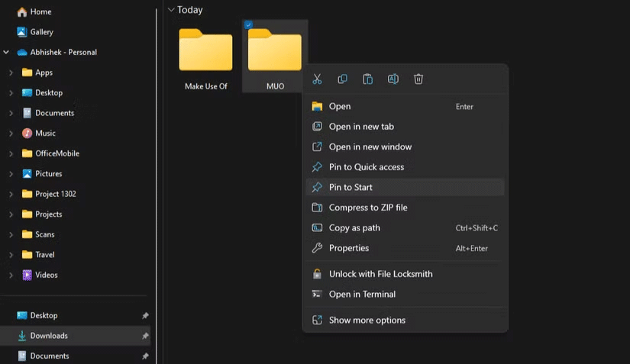
Task: Click the Paste clipboard icon
Action: pyautogui.click(x=367, y=79)
